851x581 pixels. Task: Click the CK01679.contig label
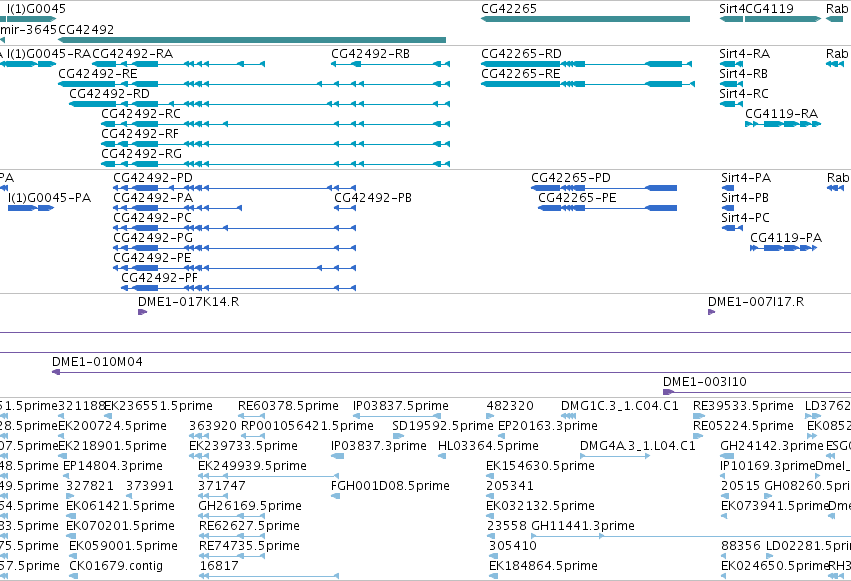(116, 566)
